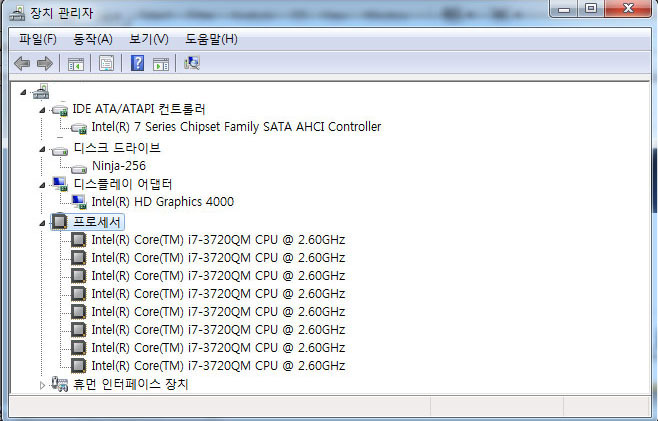Click the 디스크 드라이브 category icon
The height and width of the screenshot is (421, 658).
tap(60, 150)
